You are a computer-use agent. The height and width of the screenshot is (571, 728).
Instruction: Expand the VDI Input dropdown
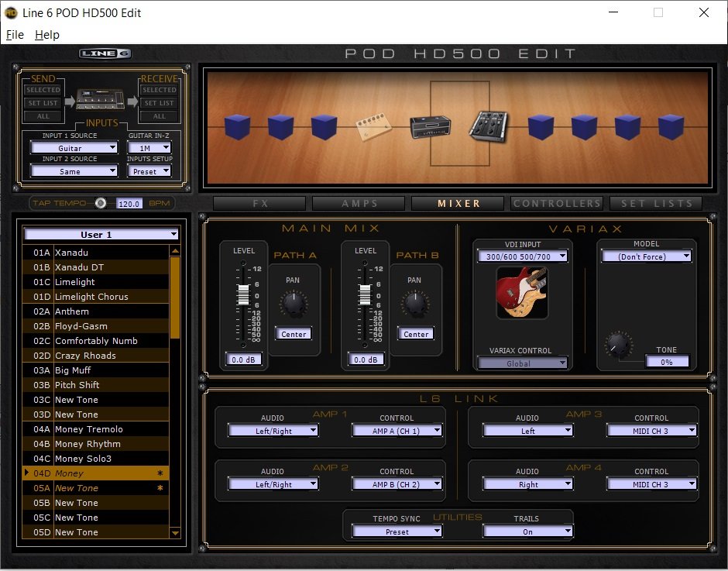click(x=521, y=256)
